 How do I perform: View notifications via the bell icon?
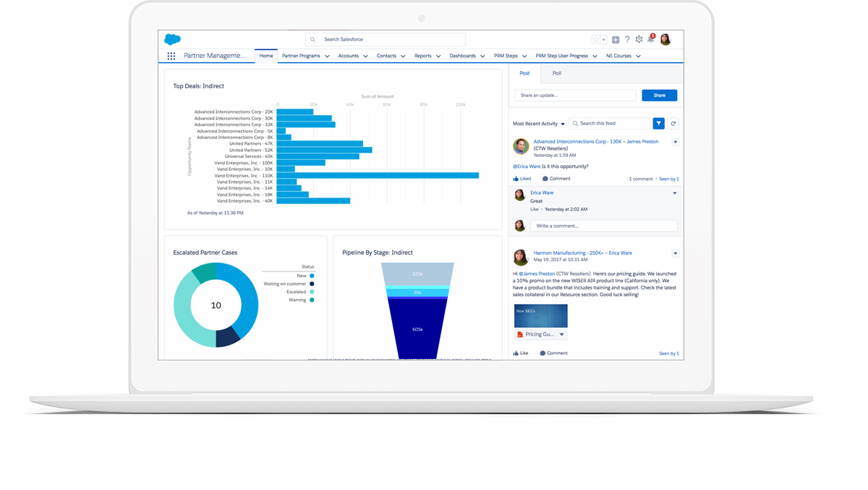point(650,39)
